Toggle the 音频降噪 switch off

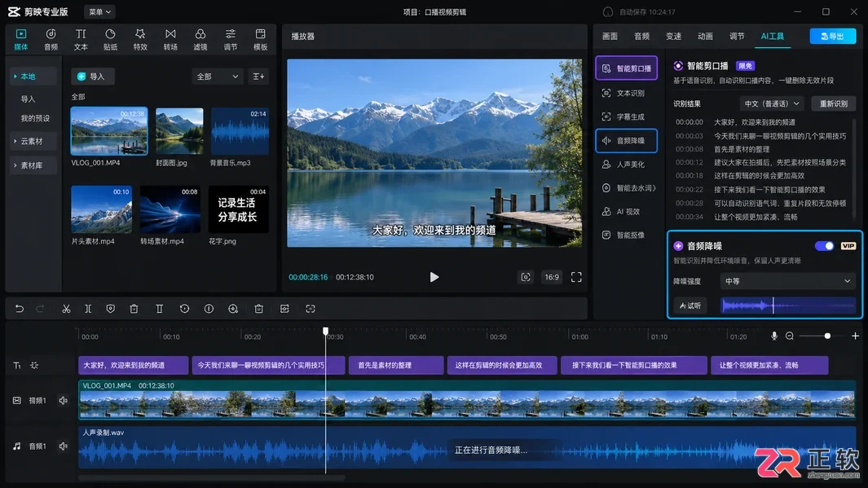click(824, 246)
